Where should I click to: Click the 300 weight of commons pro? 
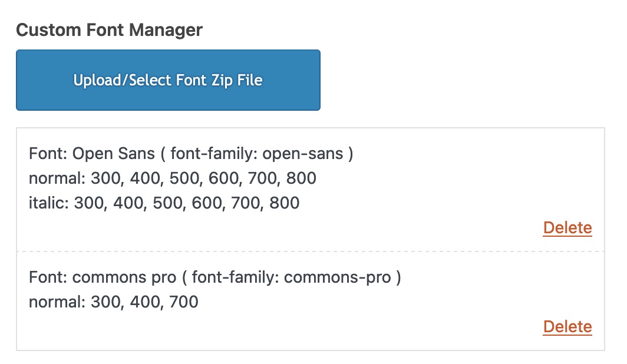[105, 302]
